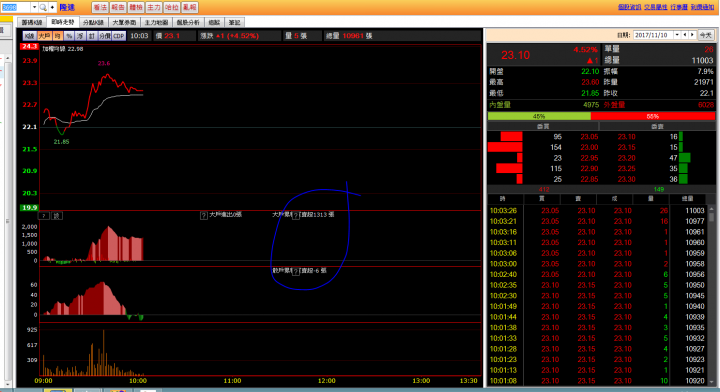Click ask price 23.15 in order book
The height and width of the screenshot is (392, 720).
[x=626, y=147]
